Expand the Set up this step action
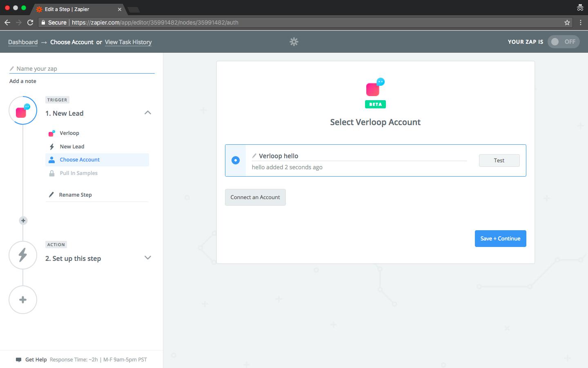This screenshot has width=588, height=368. [148, 258]
